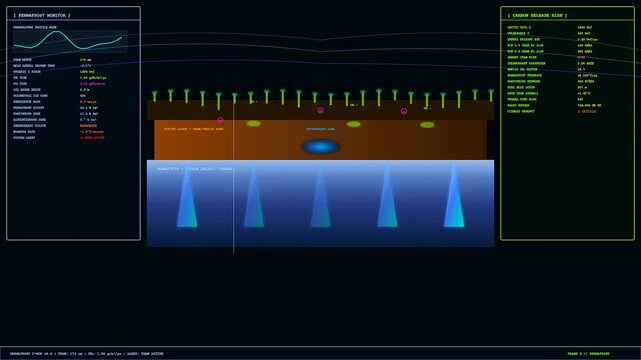
Task: Click the Tundra Fire Risk row
Action: [x=545, y=99]
